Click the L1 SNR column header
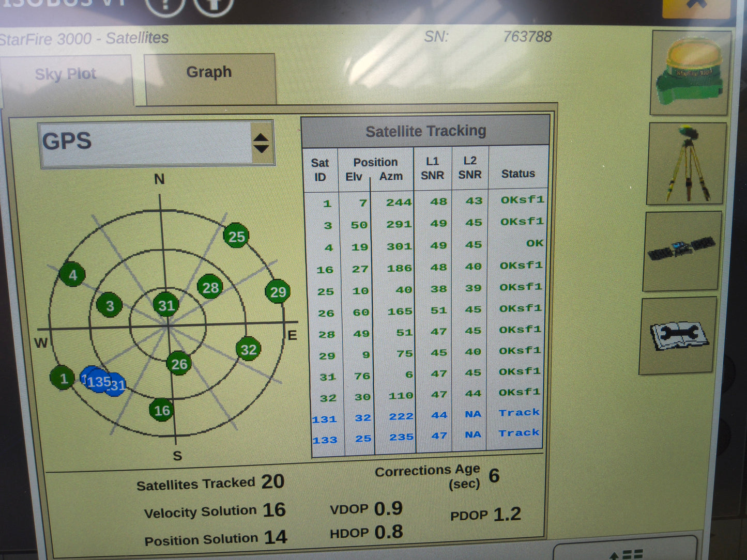Viewport: 747px width, 560px height. point(432,168)
